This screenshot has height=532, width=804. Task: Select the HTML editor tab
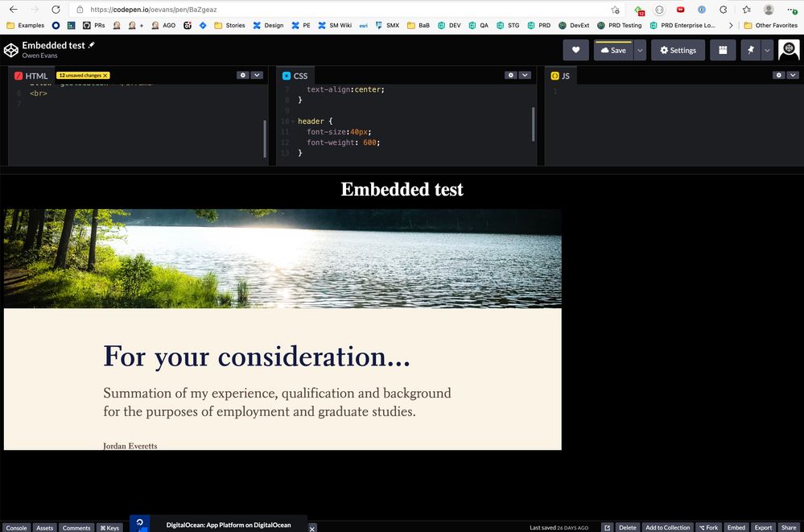(x=31, y=76)
